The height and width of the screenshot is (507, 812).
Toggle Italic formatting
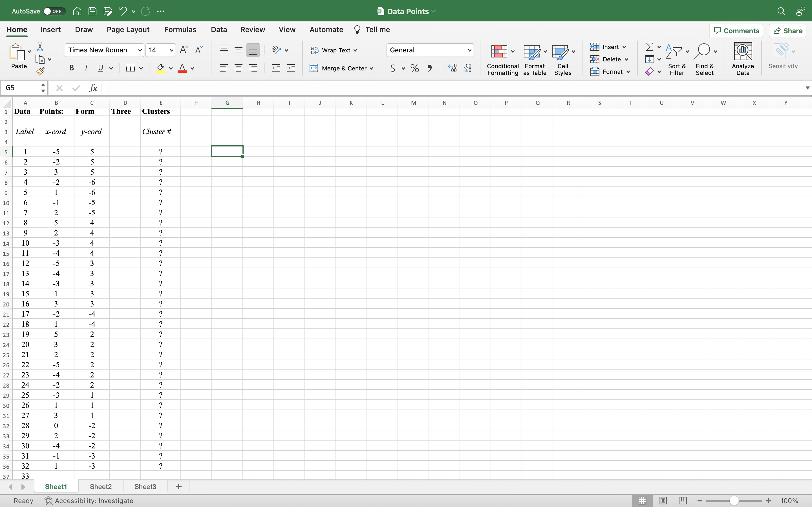86,68
